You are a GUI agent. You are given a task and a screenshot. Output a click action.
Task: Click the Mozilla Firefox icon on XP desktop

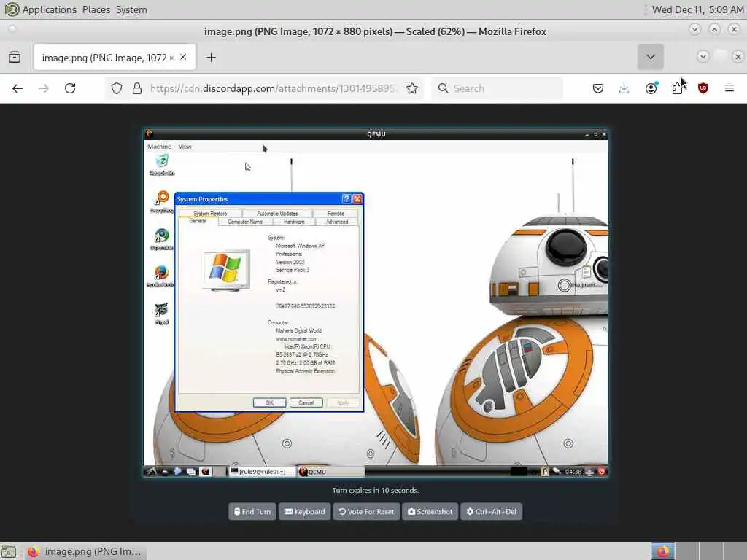click(x=161, y=276)
